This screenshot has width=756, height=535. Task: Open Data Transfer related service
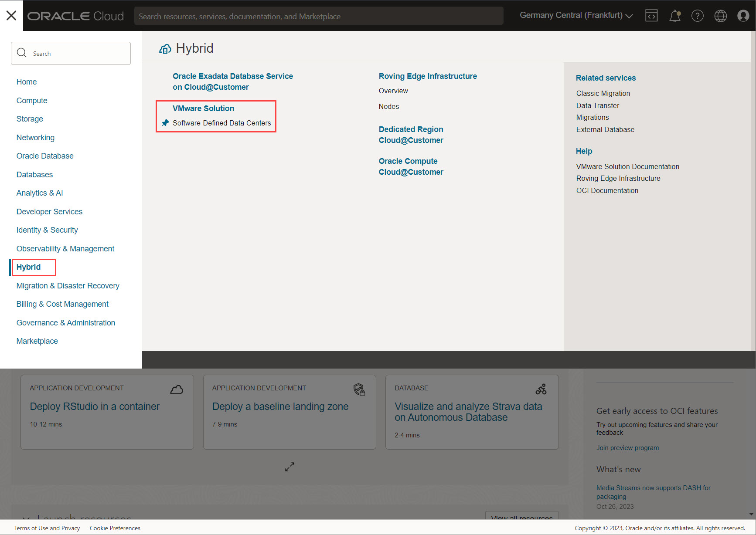pos(598,105)
